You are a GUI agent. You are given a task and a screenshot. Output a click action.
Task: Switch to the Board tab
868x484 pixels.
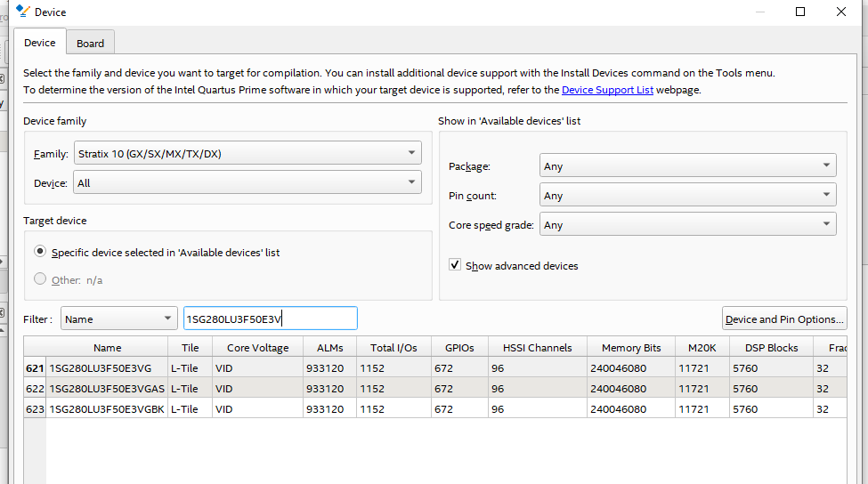[x=90, y=43]
